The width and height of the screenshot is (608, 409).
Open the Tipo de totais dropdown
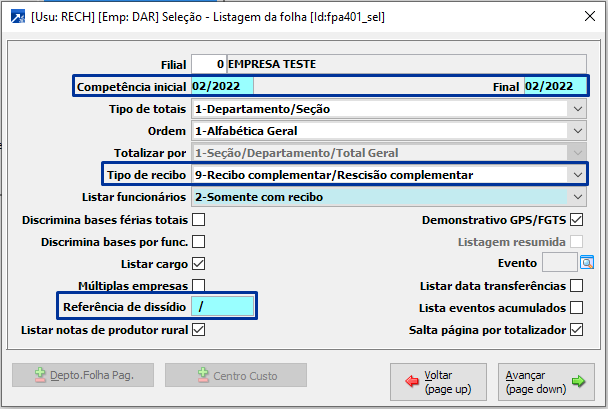coord(389,109)
